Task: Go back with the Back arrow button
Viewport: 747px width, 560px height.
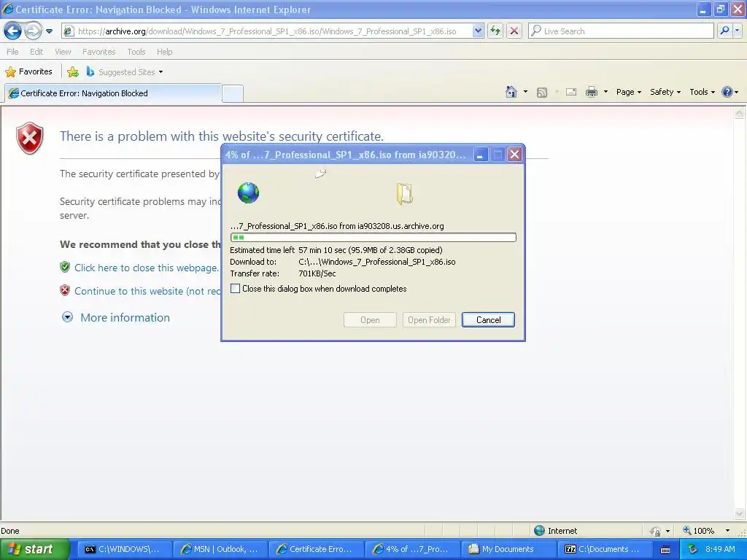Action: (12, 31)
